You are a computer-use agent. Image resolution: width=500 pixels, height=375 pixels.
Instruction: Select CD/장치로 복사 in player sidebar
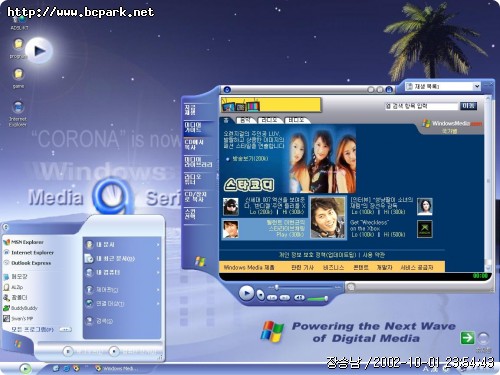(196, 197)
